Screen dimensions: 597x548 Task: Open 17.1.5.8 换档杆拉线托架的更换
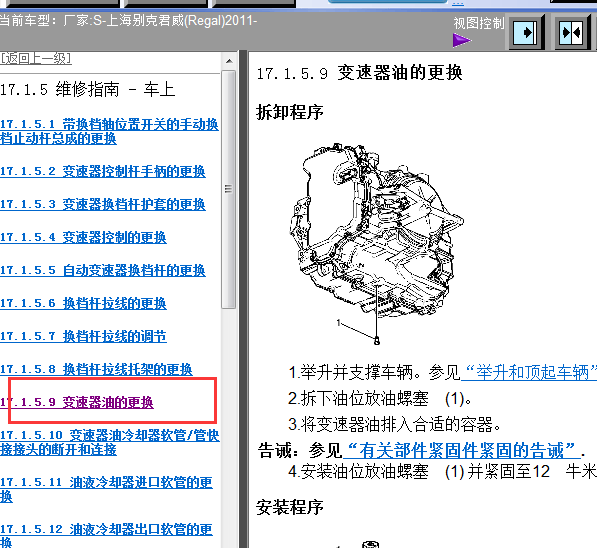tap(96, 369)
